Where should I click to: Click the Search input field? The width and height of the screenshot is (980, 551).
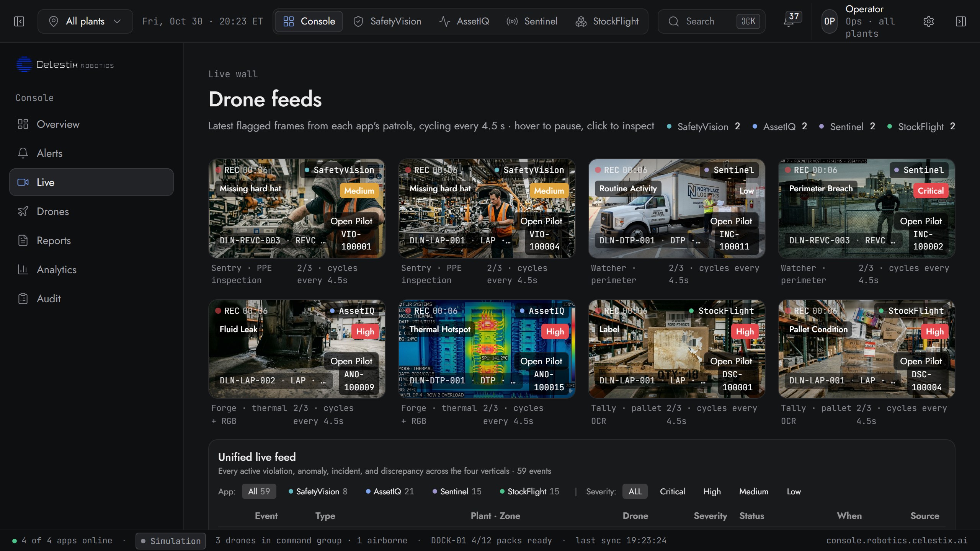coord(711,21)
